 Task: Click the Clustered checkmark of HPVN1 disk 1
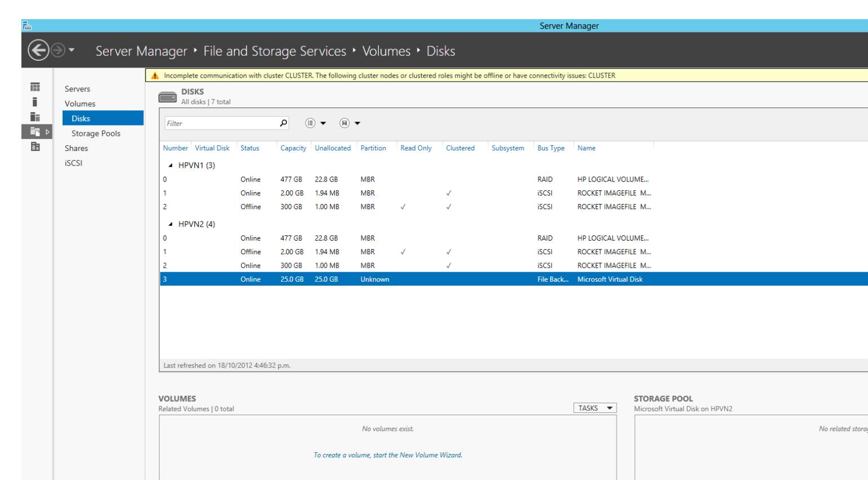pyautogui.click(x=449, y=193)
